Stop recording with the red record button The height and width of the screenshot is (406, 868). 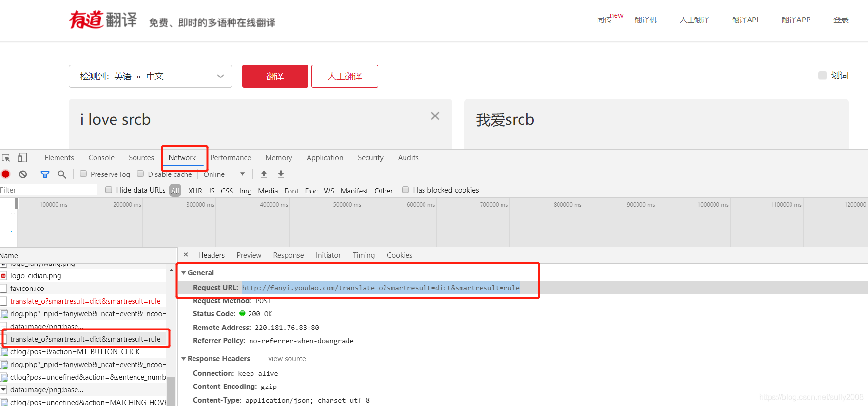[6, 174]
